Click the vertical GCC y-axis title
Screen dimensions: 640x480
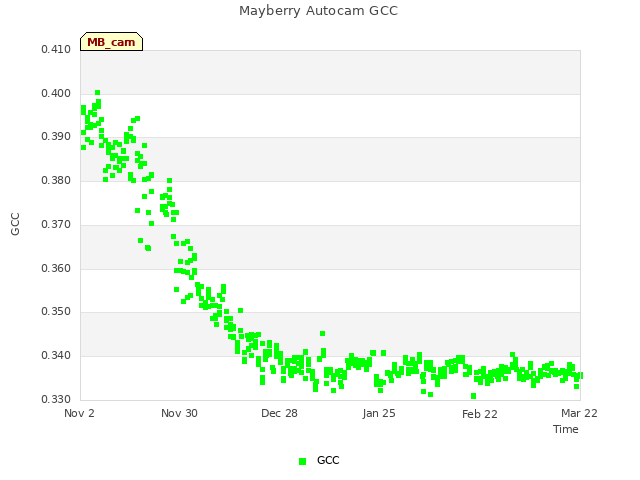tap(15, 224)
